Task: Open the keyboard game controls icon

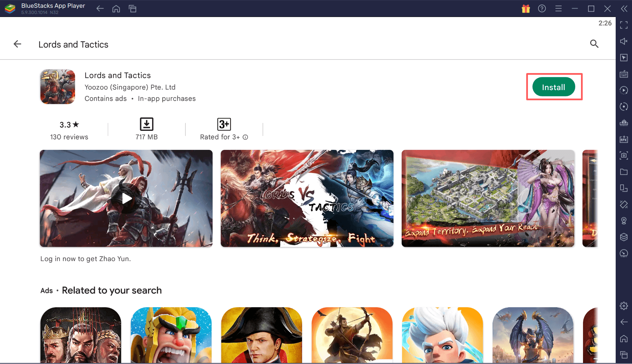Action: point(624,74)
